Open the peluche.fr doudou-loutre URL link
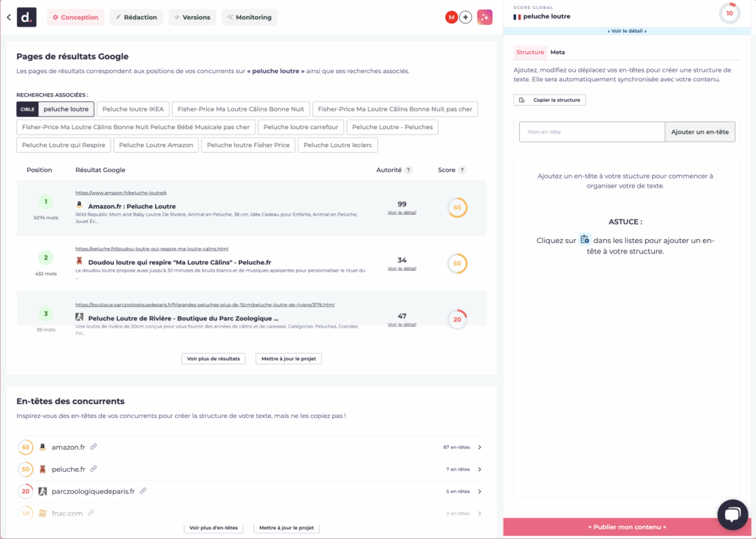Image resolution: width=756 pixels, height=539 pixels. 151,249
